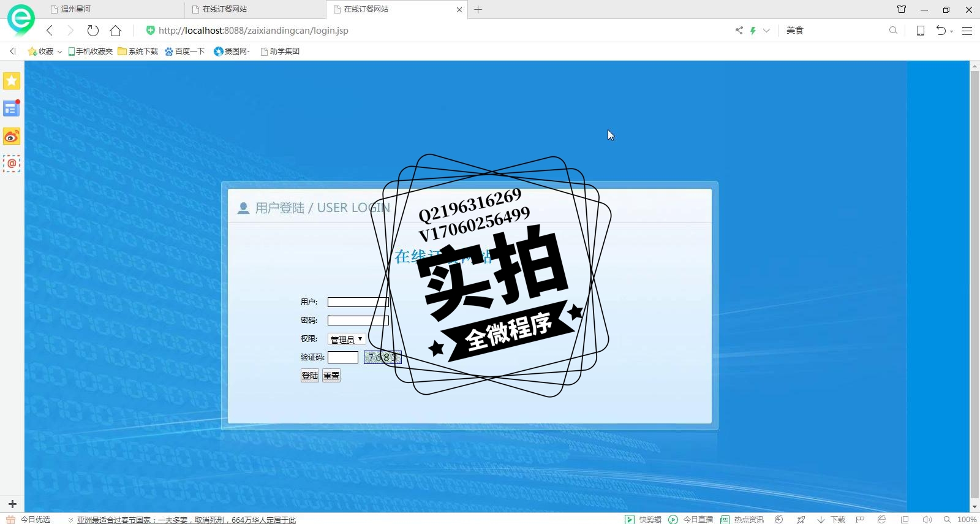The image size is (980, 524).
Task: Close the active 在线订餐网站 tab
Action: (459, 10)
